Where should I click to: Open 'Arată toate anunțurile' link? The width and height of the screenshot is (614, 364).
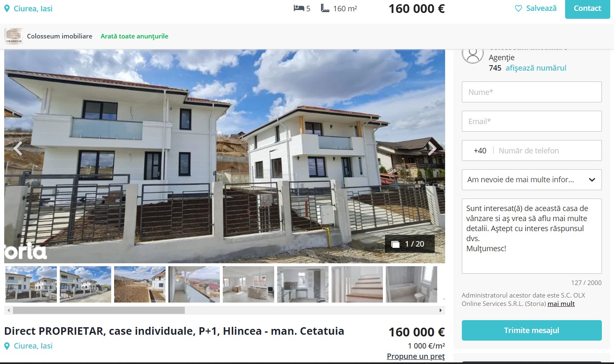pyautogui.click(x=134, y=36)
